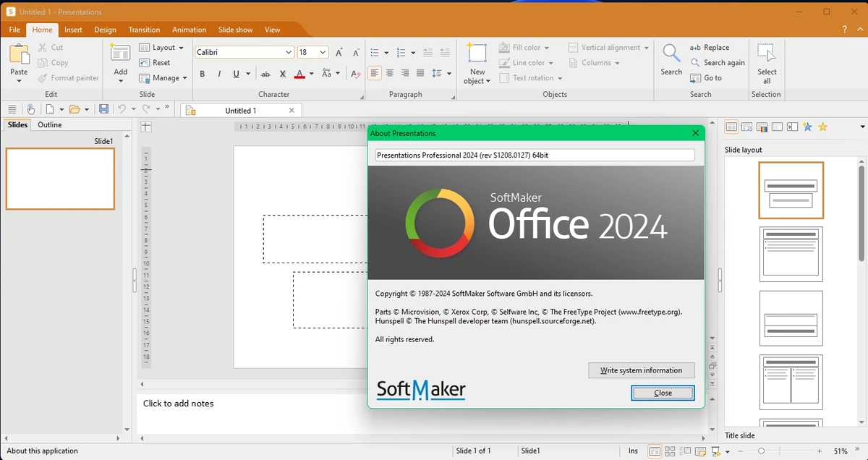Click the strikethrough ab icon
The image size is (868, 460).
pos(265,74)
